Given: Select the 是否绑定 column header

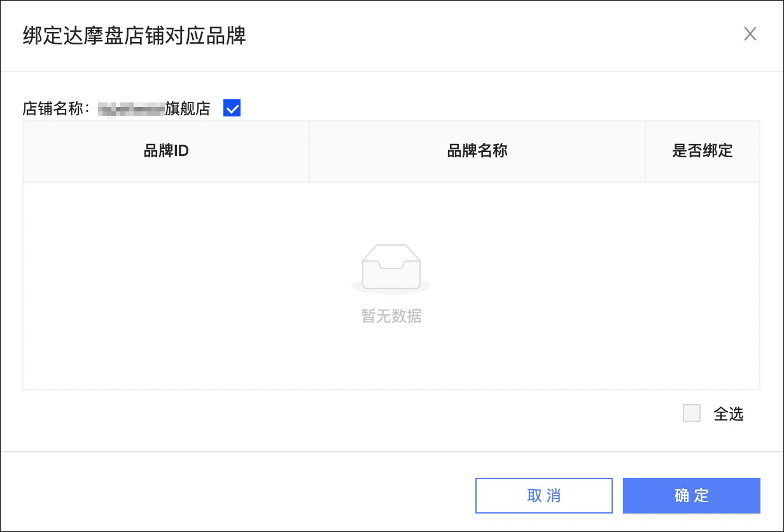Looking at the screenshot, I should (703, 151).
